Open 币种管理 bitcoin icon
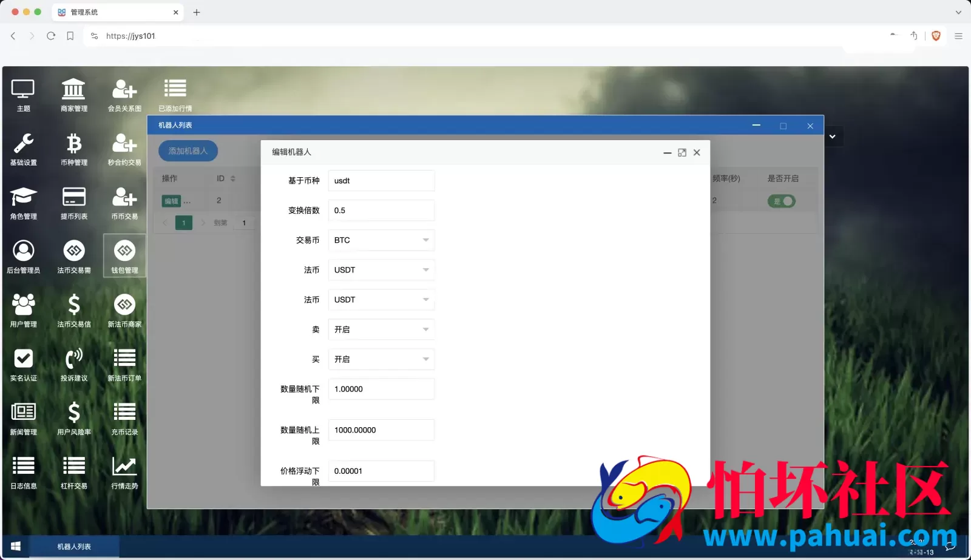971x560 pixels. pyautogui.click(x=73, y=149)
